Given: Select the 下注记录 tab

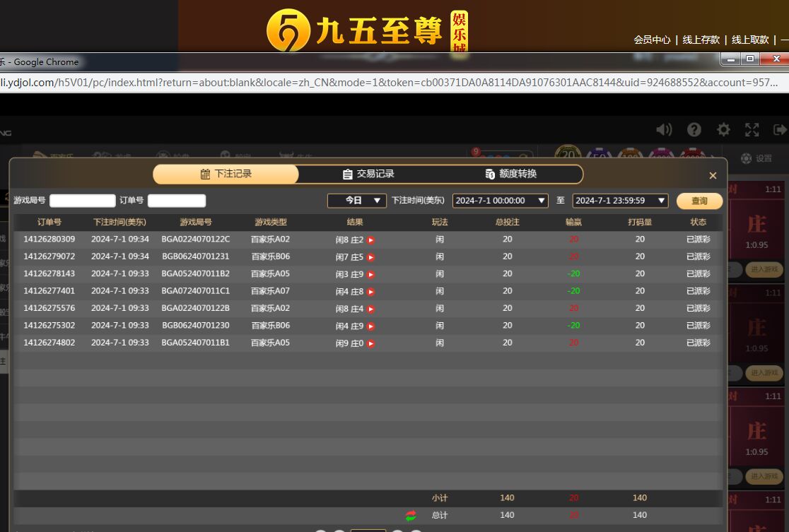Looking at the screenshot, I should (226, 174).
